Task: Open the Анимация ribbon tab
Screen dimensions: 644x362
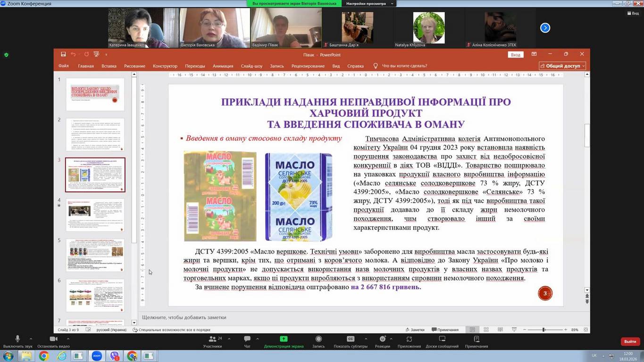Action: click(223, 66)
